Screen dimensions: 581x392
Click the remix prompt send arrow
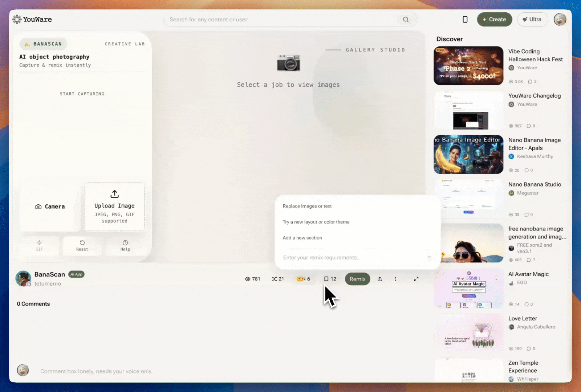click(429, 257)
